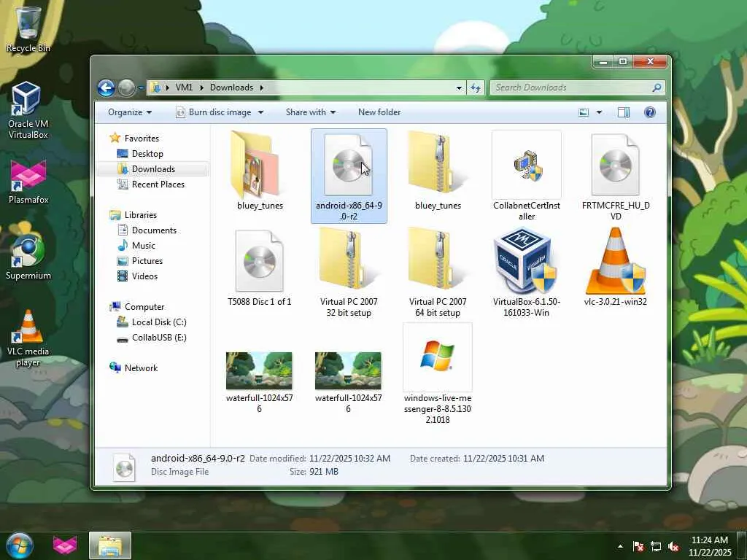Click the Forward navigation arrow

pos(126,87)
